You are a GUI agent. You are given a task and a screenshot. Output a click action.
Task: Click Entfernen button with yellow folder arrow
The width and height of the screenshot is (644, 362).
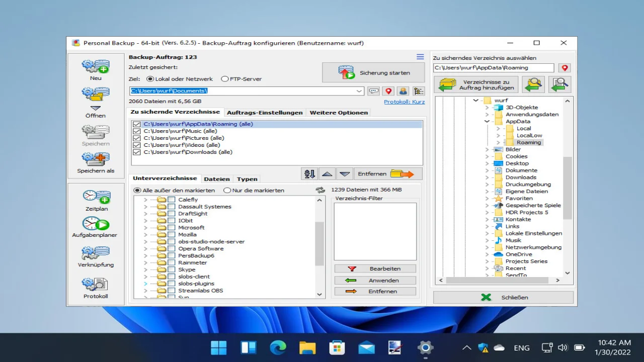[388, 174]
